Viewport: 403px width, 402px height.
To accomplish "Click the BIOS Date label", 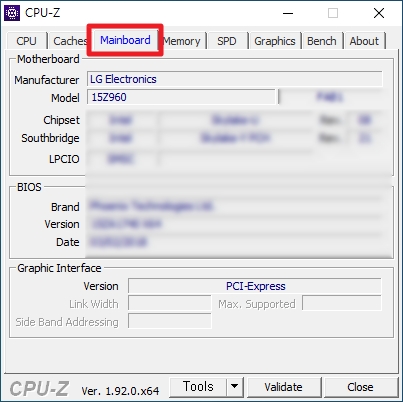I will tap(68, 242).
